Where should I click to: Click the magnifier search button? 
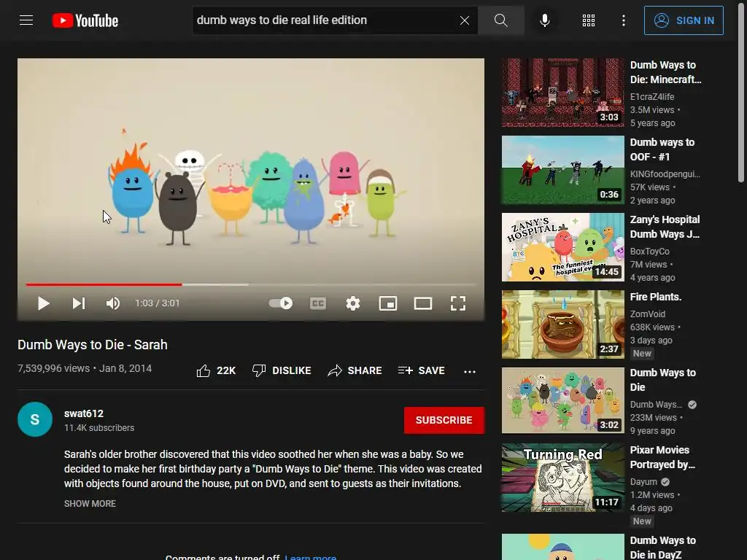coord(500,20)
